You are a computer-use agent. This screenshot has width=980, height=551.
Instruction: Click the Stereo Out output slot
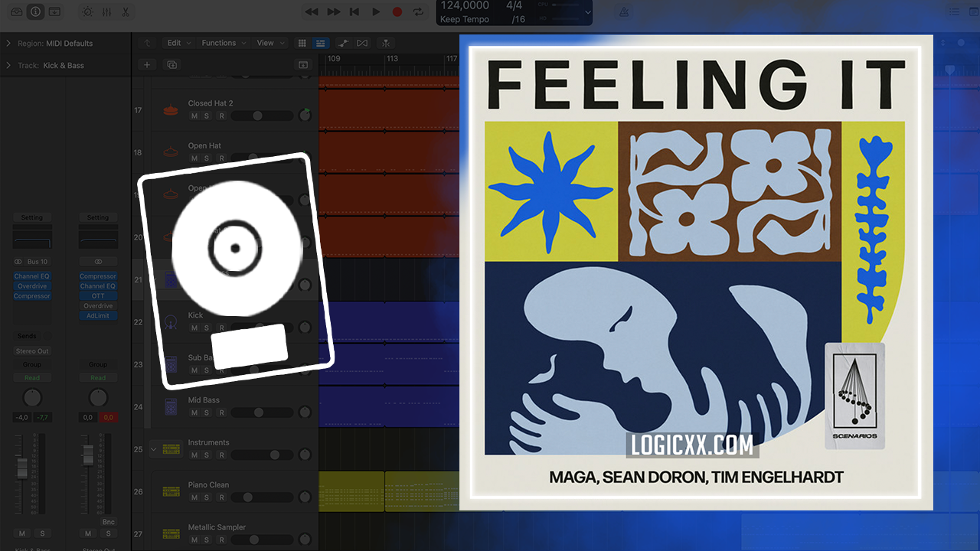click(x=32, y=351)
